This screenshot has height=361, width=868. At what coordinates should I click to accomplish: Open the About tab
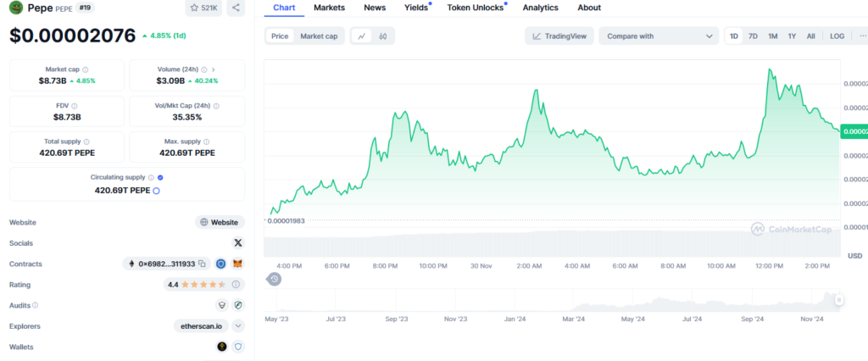589,8
